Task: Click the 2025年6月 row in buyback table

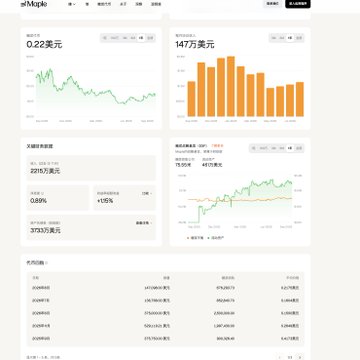Action: [x=165, y=313]
